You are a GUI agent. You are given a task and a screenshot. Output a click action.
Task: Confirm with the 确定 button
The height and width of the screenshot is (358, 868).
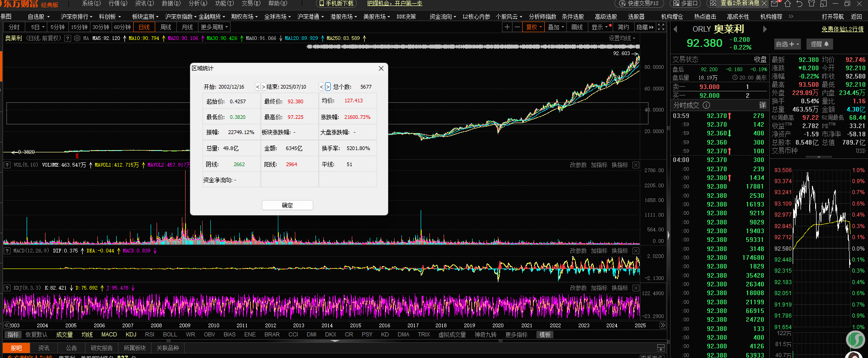click(287, 205)
